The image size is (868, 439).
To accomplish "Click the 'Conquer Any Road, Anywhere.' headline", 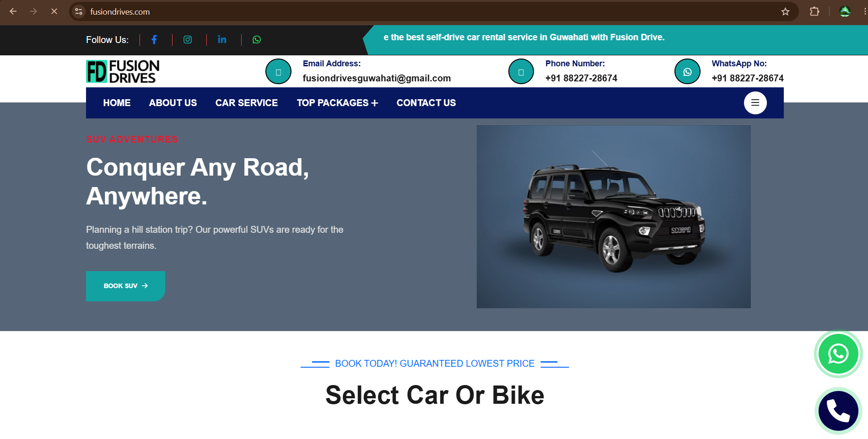I will (198, 182).
